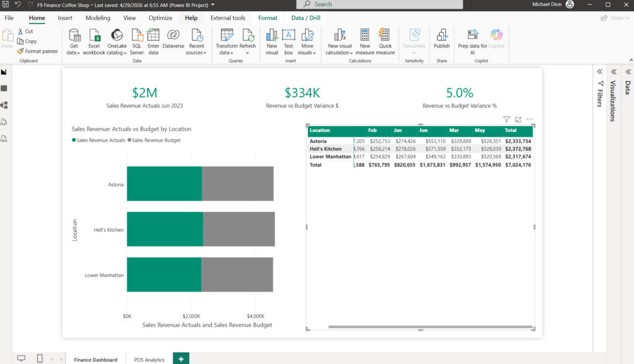This screenshot has height=364, width=634.
Task: Collapse the ribbon with the caret
Action: pyautogui.click(x=631, y=60)
